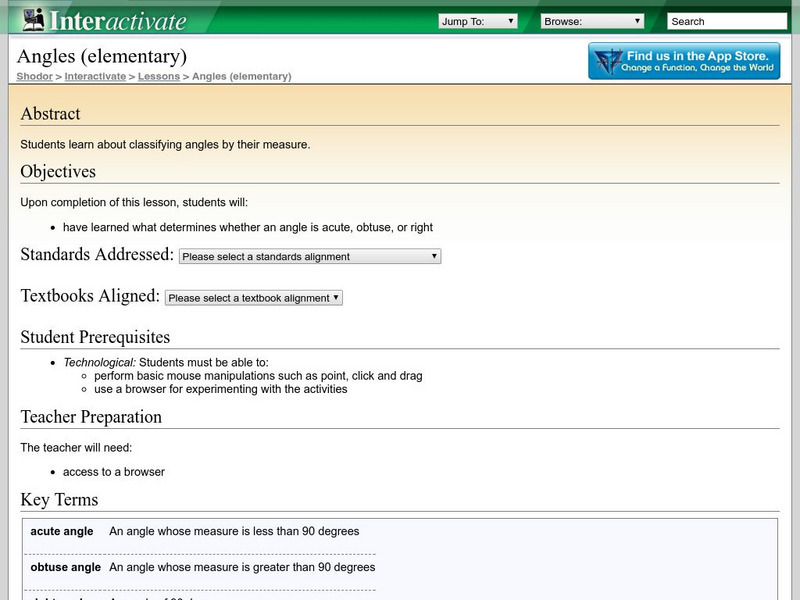Expand the textbook alignment dropdown
Screen dimensions: 800x600
[254, 298]
